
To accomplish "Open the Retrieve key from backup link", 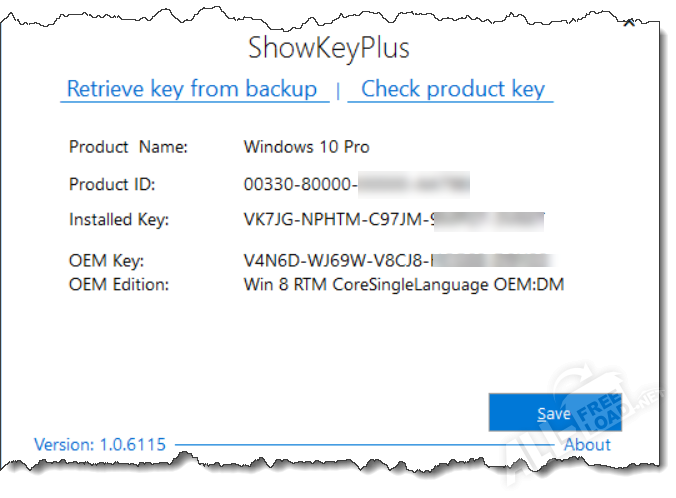I will pyautogui.click(x=191, y=89).
